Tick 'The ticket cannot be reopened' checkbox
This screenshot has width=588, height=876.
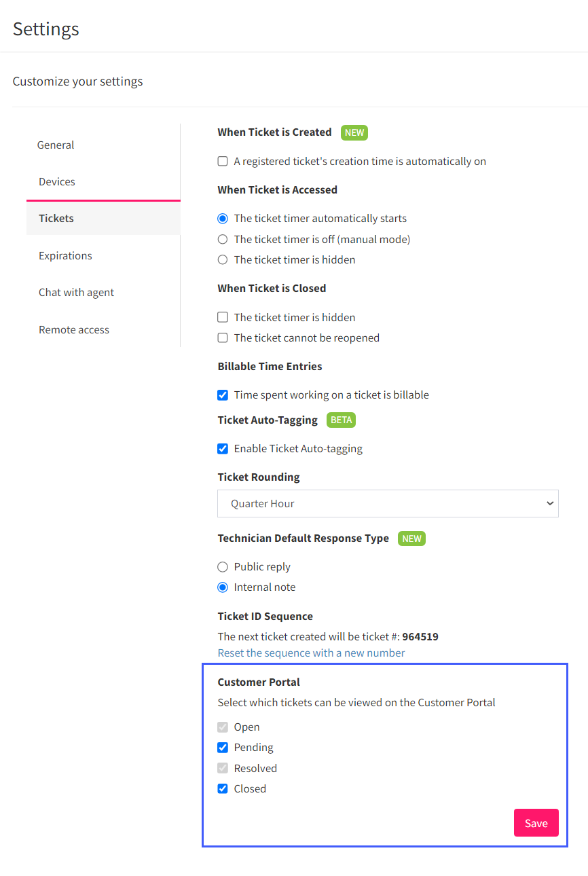(222, 337)
